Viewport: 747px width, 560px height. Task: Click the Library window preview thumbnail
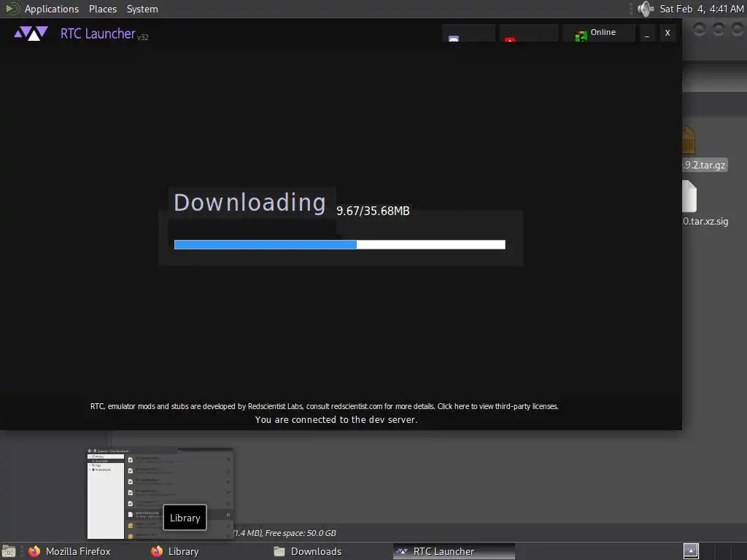pos(160,494)
